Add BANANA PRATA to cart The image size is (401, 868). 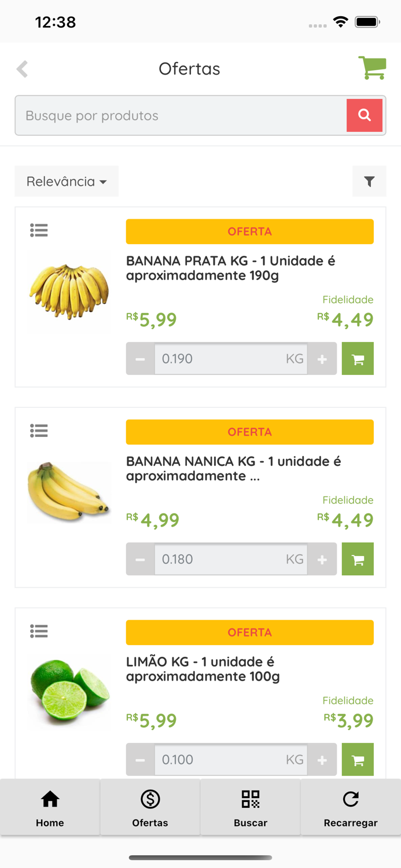tap(358, 359)
